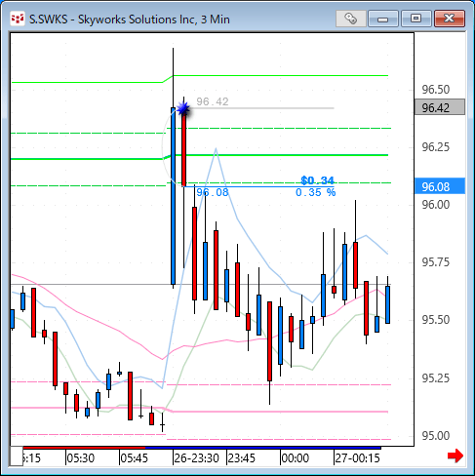Screen dimensions: 475x476
Task: Click the 23:45 time axis label
Action: pos(242,458)
